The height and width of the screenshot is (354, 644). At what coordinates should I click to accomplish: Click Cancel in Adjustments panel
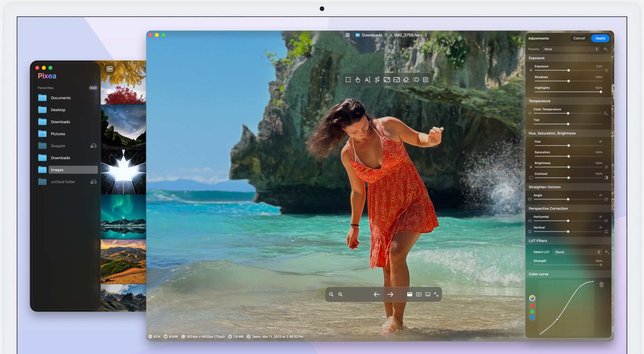579,38
